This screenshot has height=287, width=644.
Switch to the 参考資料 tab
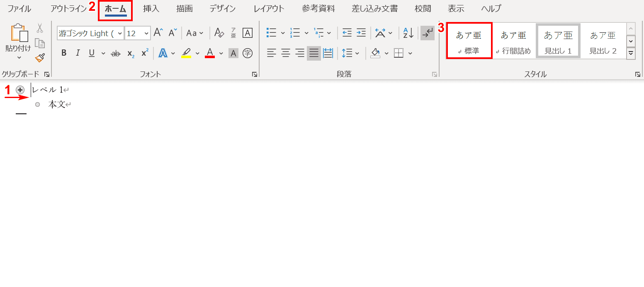(318, 9)
